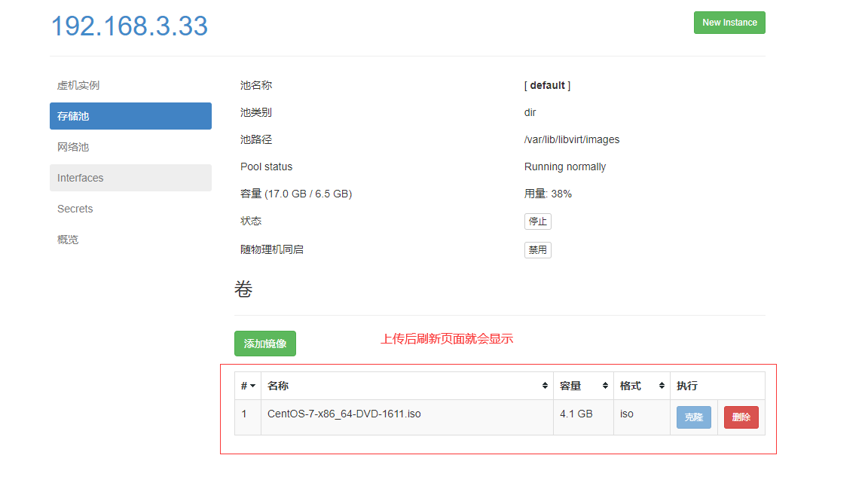The width and height of the screenshot is (868, 501).
Task: Click 禁用 to disable autostart with host
Action: 537,250
